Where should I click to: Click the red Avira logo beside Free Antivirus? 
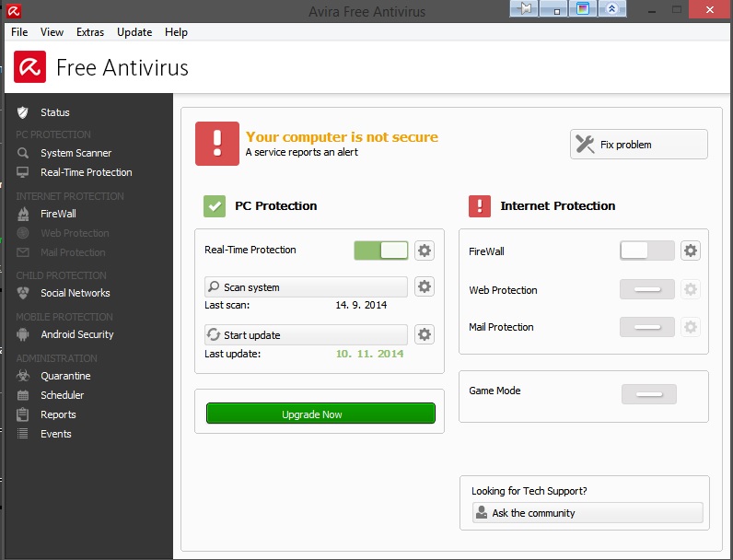tap(29, 67)
